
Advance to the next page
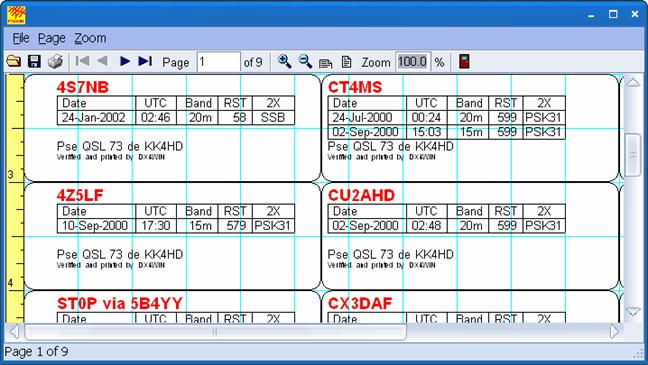125,61
